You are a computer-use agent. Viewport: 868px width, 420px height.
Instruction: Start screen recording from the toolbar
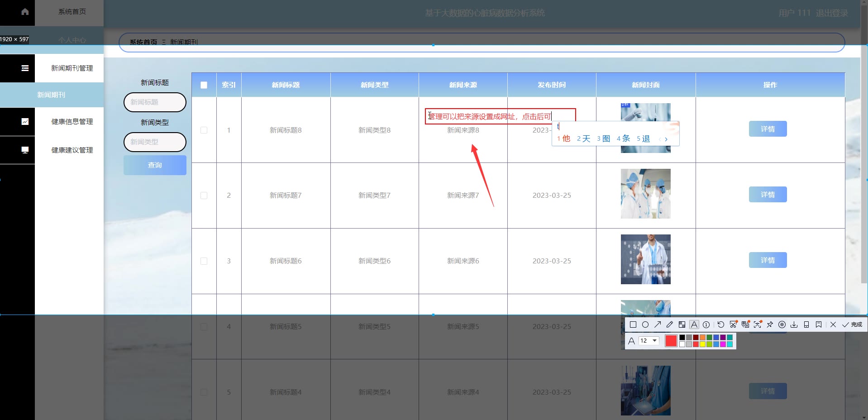point(782,325)
